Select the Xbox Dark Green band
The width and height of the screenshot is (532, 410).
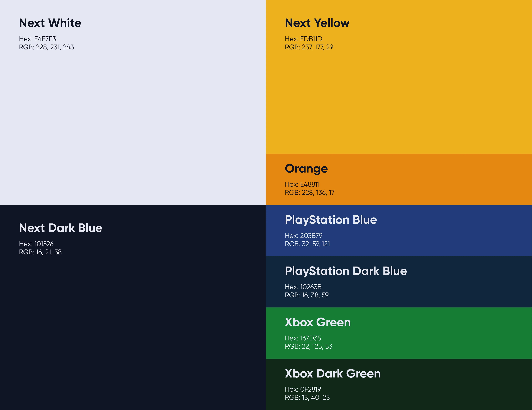tap(399, 384)
